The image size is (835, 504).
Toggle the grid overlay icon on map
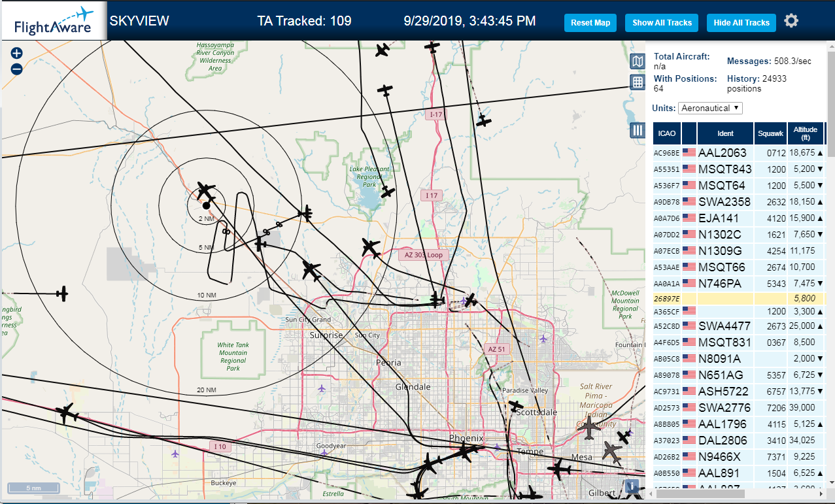638,82
